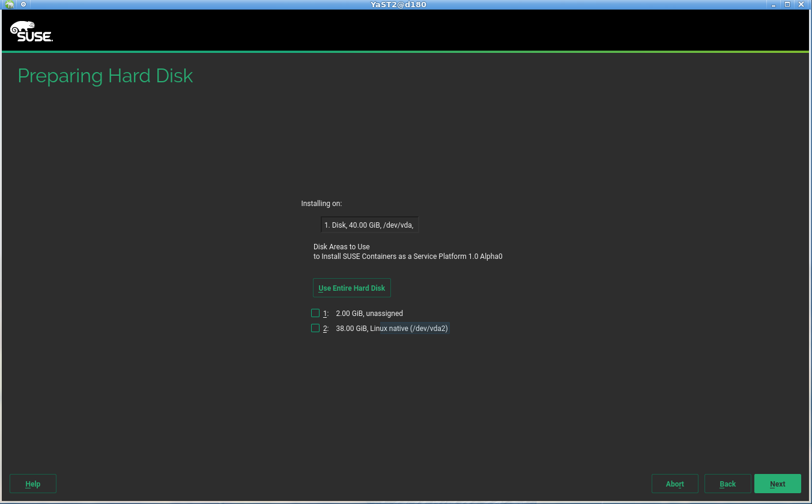This screenshot has height=504, width=812.
Task: Go Back to the previous step
Action: (x=727, y=484)
